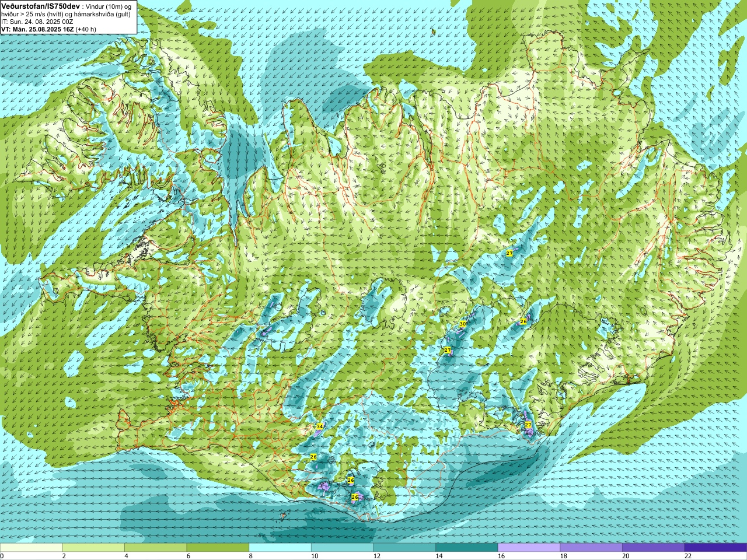747x560 pixels.
Task: Select the 10–12 m/s turquoise legend swatch
Action: 342,548
